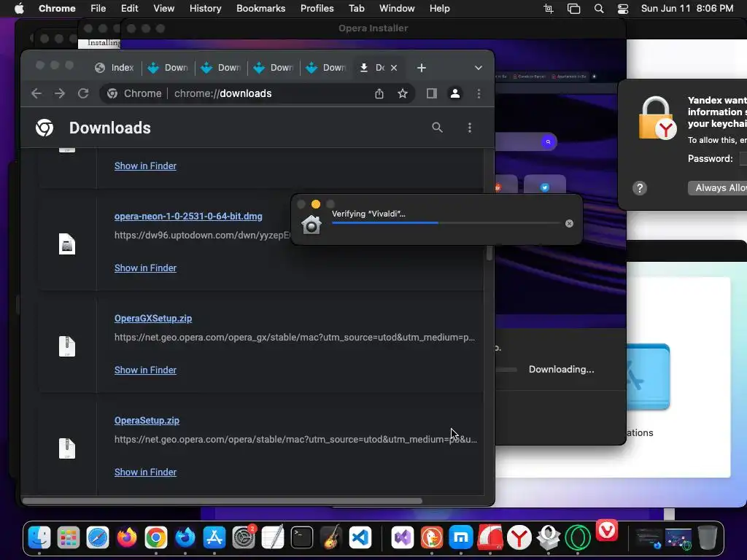This screenshot has width=747, height=560.
Task: Launch DuckDuckGo browser from the Dock
Action: [432, 537]
